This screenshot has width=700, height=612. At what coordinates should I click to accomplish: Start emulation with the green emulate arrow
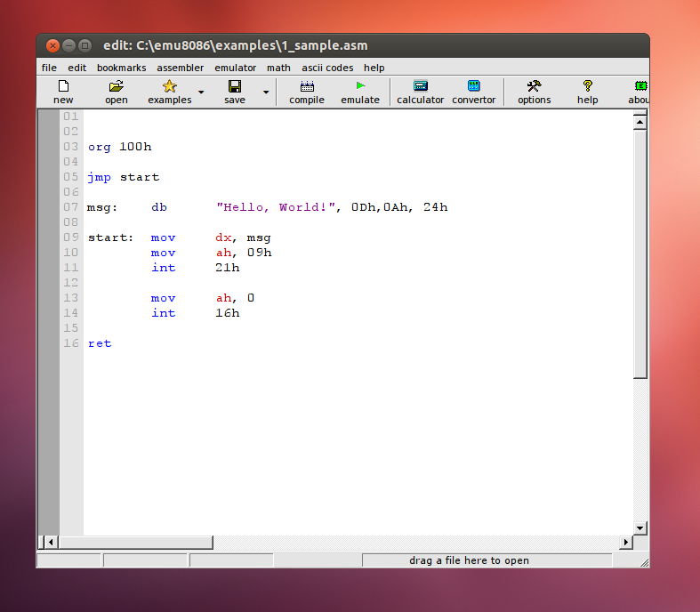pos(360,85)
